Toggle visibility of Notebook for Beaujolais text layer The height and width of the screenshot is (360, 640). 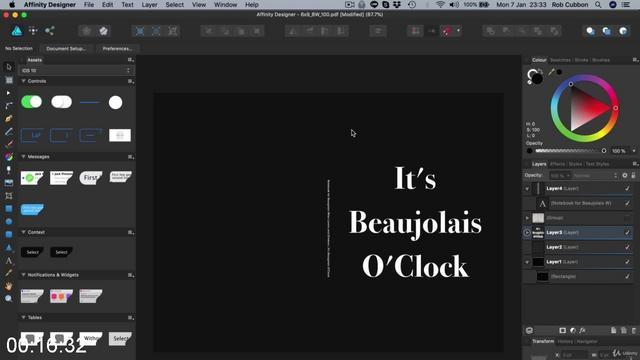627,203
